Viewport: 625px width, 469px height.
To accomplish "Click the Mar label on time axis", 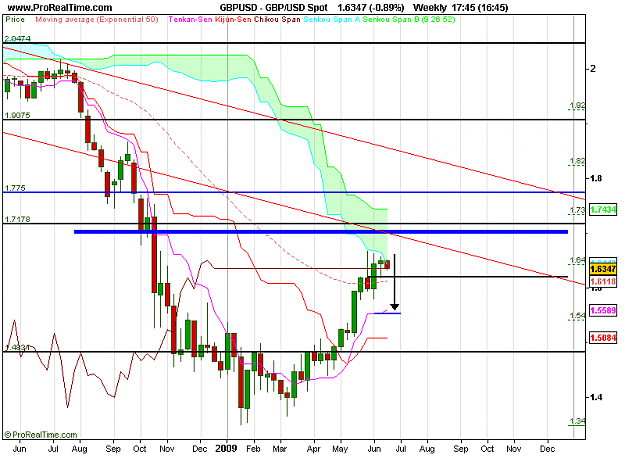I will (279, 449).
